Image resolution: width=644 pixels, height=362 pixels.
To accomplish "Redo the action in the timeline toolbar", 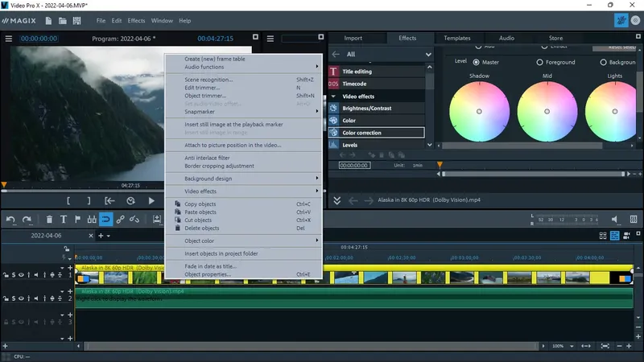I will (x=27, y=220).
